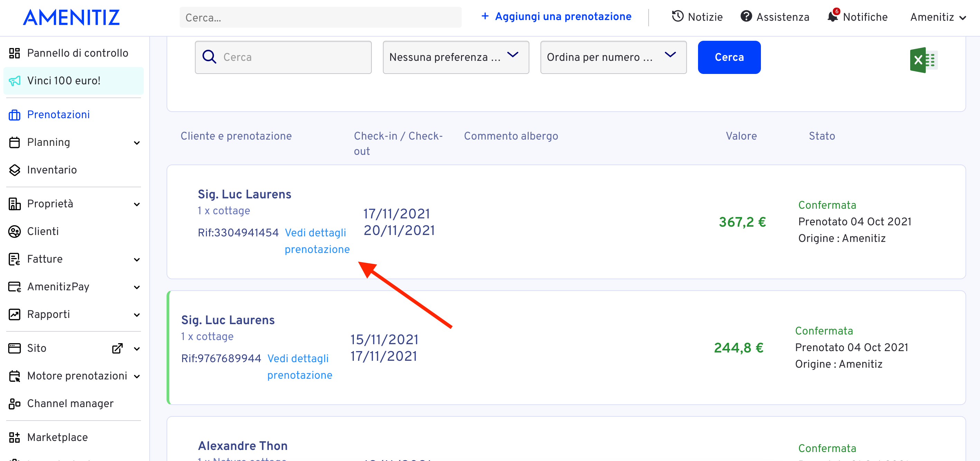The image size is (980, 461).
Task: Expand the Motore prenotazioni chevron
Action: (137, 377)
